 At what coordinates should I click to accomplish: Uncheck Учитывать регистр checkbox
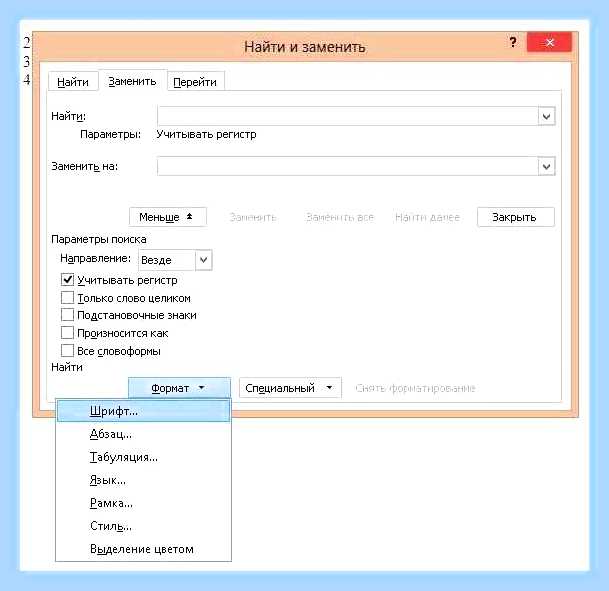(67, 280)
